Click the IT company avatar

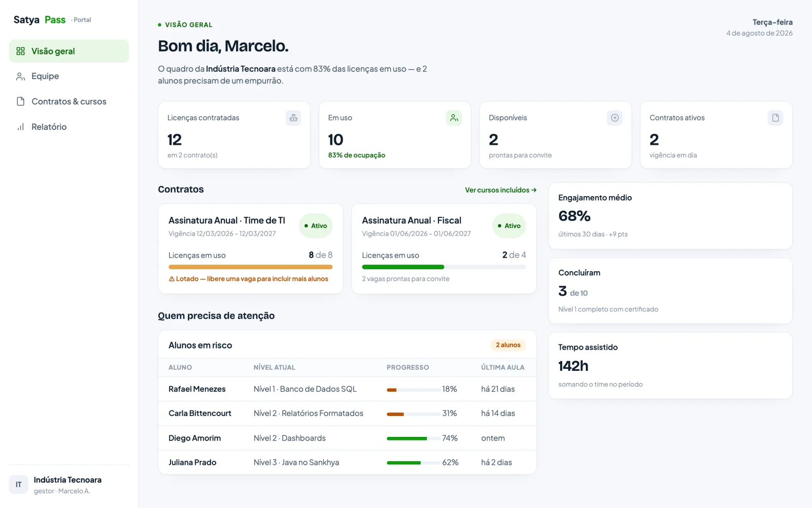tap(18, 485)
